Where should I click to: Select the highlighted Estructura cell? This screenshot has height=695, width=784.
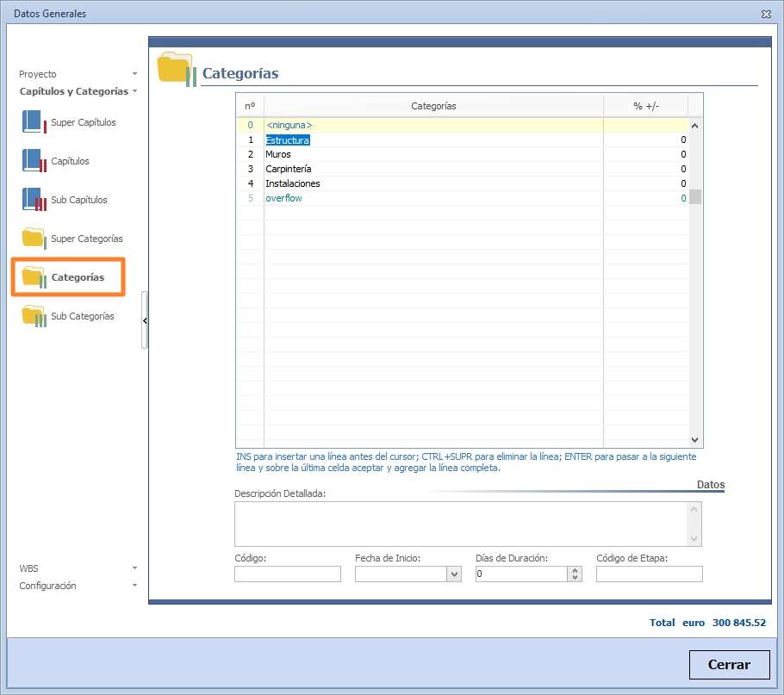288,140
